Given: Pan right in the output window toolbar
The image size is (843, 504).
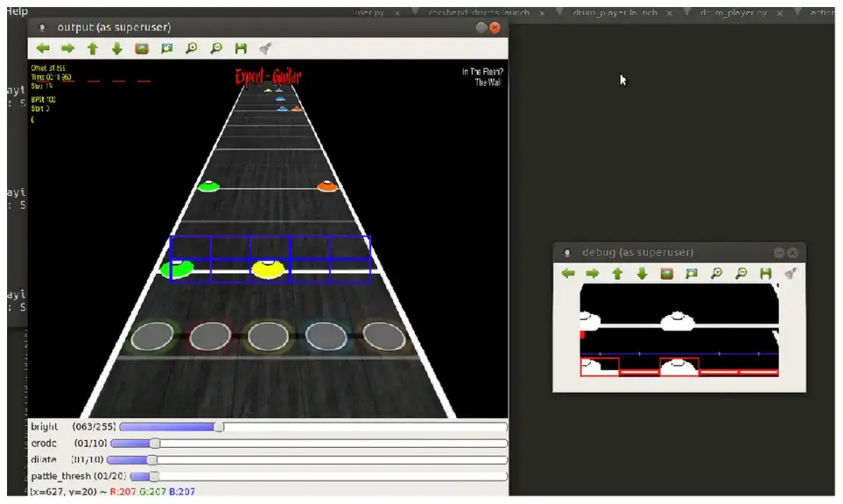Looking at the screenshot, I should click(x=68, y=48).
